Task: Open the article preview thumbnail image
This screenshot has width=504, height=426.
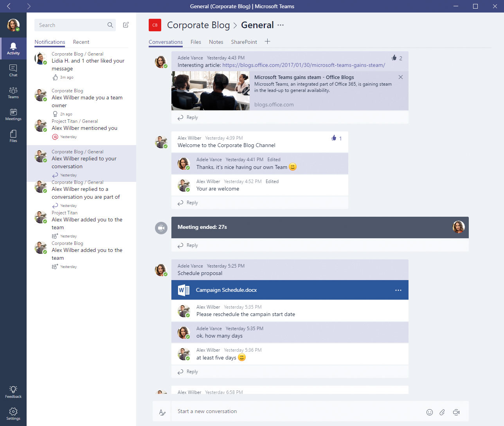Action: [x=211, y=91]
